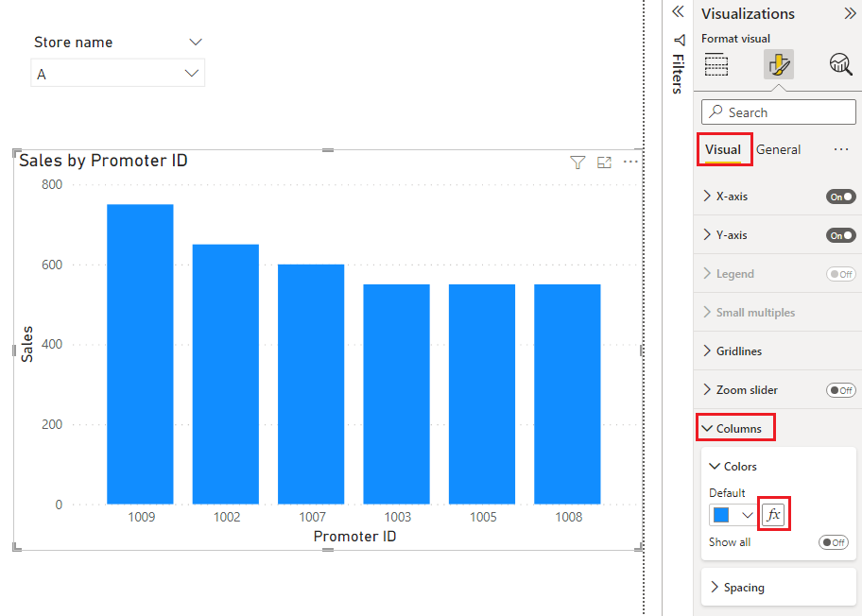Turn on the Legend toggle
The image size is (862, 616).
[x=840, y=274]
